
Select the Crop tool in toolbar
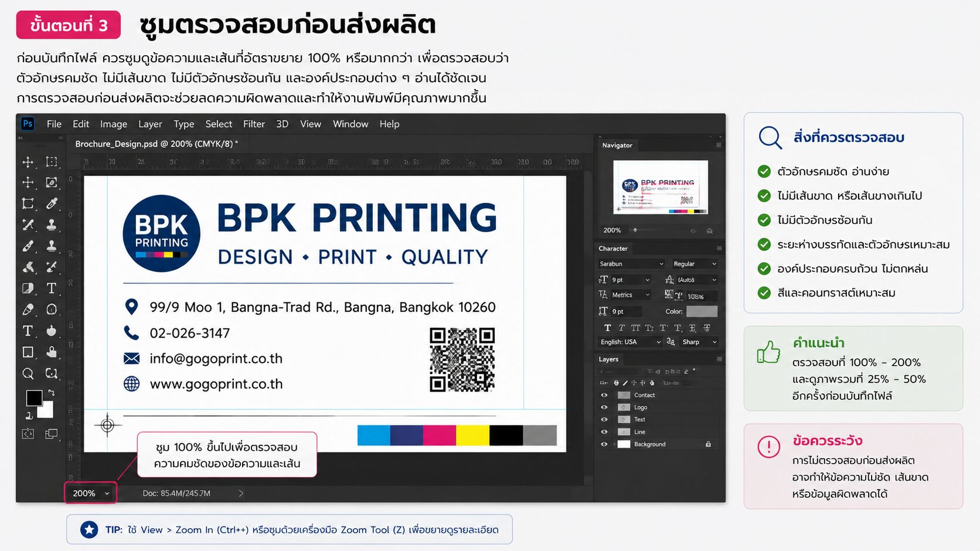coord(28,204)
